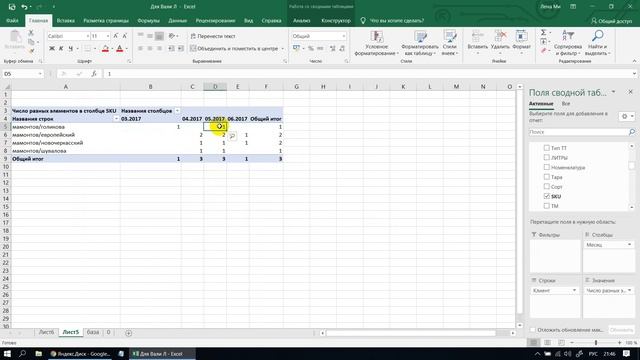The image size is (640, 360).
Task: Click the field search box in pivot panel
Action: [578, 132]
